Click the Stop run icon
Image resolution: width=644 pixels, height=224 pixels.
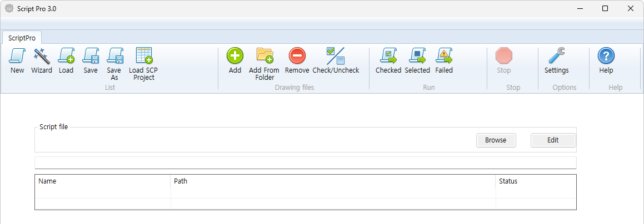tap(504, 55)
